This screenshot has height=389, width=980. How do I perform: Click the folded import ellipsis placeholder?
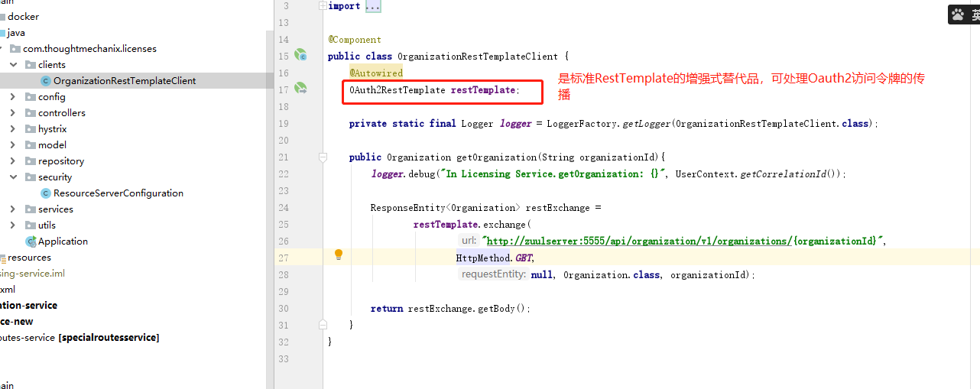tap(372, 6)
